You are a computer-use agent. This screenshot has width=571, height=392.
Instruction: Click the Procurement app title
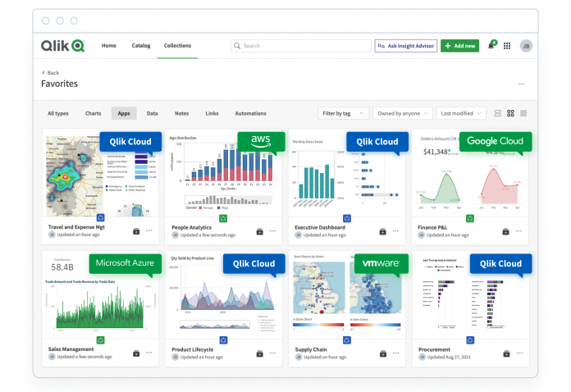(434, 349)
